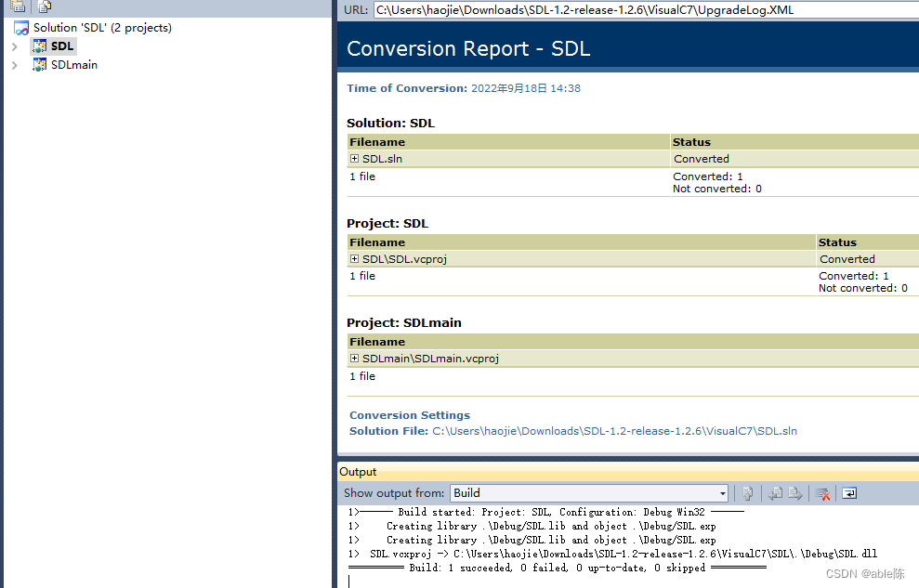Click 'Converted: 1' in Project SDL summary
This screenshot has width=919, height=588.
coord(854,276)
